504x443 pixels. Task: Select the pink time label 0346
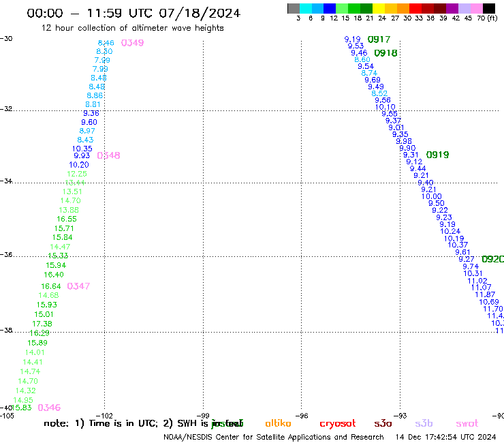coord(49,408)
